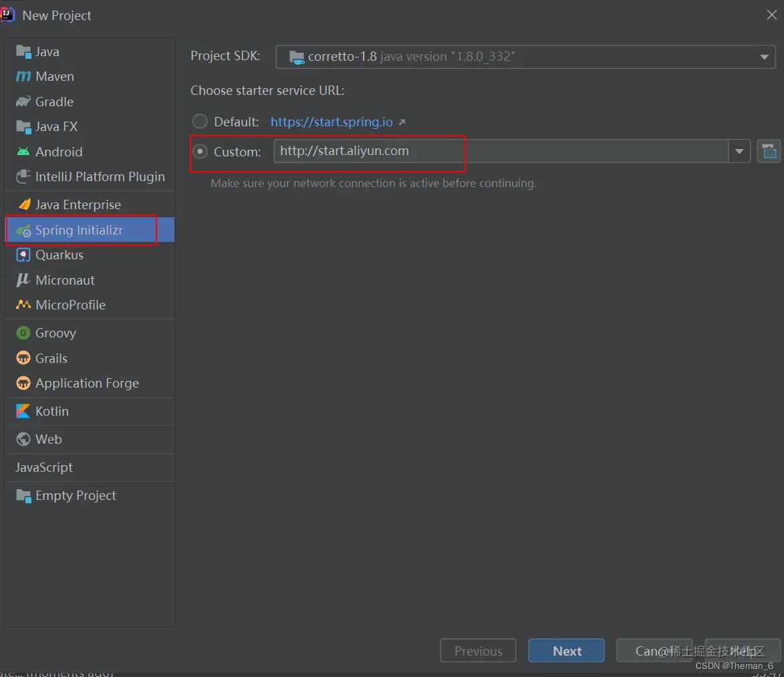Select Application Forge in the list

[x=90, y=383]
